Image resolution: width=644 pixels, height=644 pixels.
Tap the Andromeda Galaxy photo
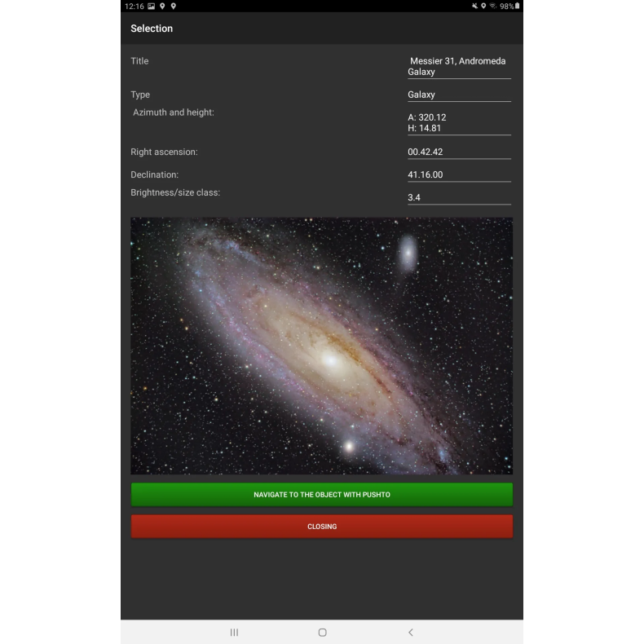point(321,346)
